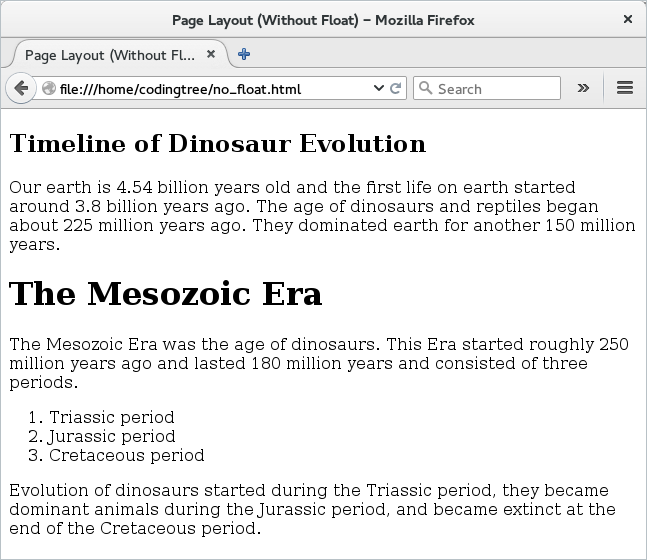Click the Triassic period list item
Screen dimensions: 647x560
pos(111,417)
